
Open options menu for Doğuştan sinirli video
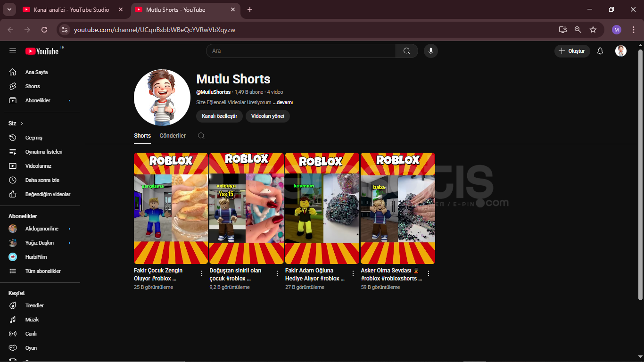[278, 273]
